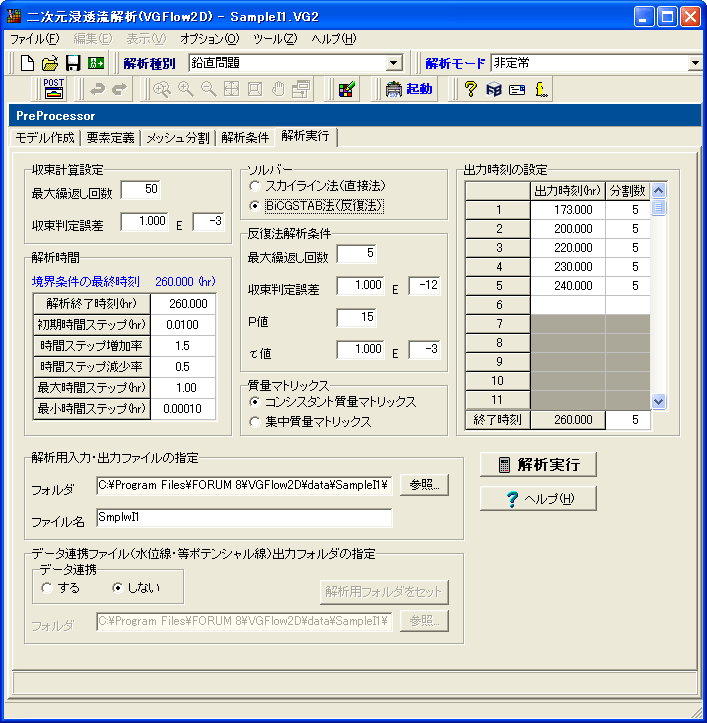
Task: Click the green exit icon
Action: click(96, 63)
